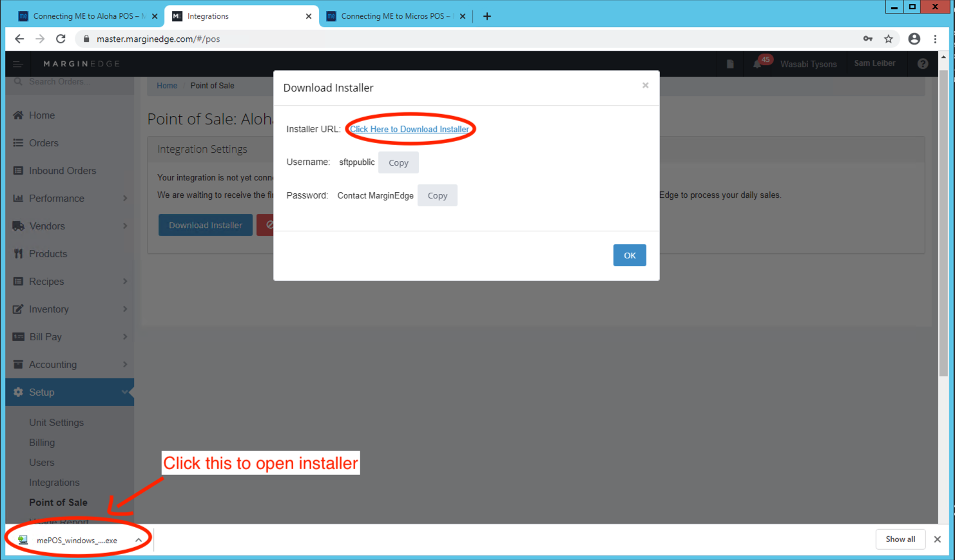Open the Chrome profile avatar icon
Image resolution: width=955 pixels, height=560 pixels.
914,39
